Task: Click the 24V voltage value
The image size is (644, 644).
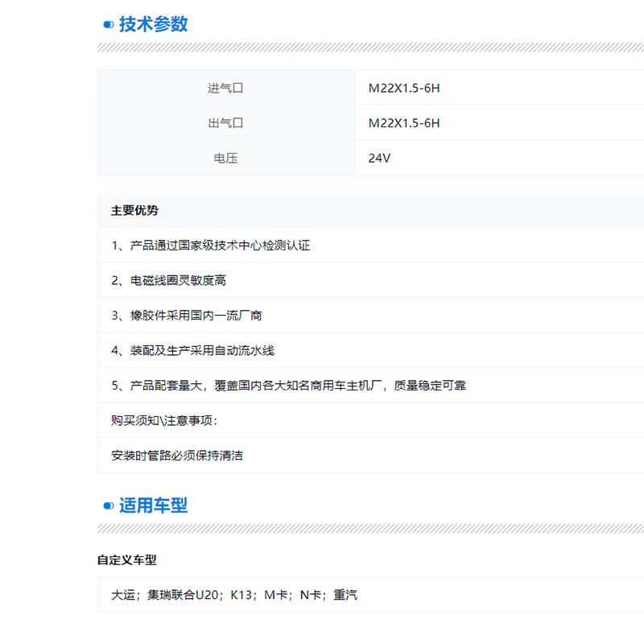Action: coord(379,159)
